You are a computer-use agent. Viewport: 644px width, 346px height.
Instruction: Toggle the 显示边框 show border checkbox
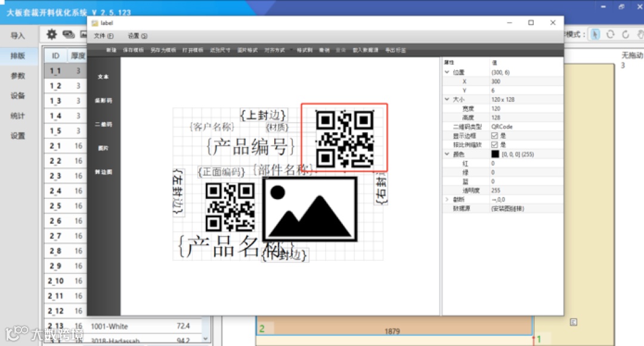coord(494,136)
